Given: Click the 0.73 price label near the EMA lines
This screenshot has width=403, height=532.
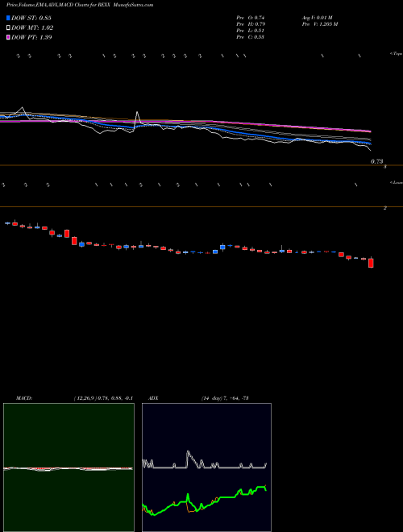Looking at the screenshot, I should [x=376, y=161].
